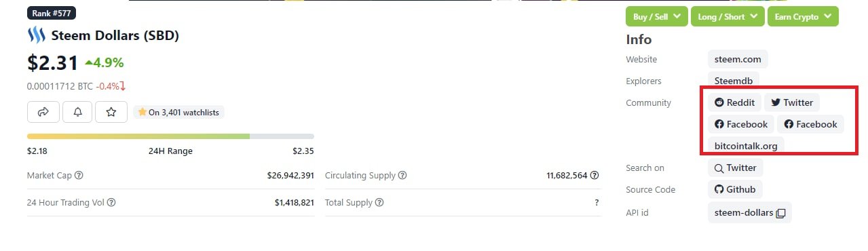Click the share arrow icon button
868x251 pixels.
(x=43, y=112)
